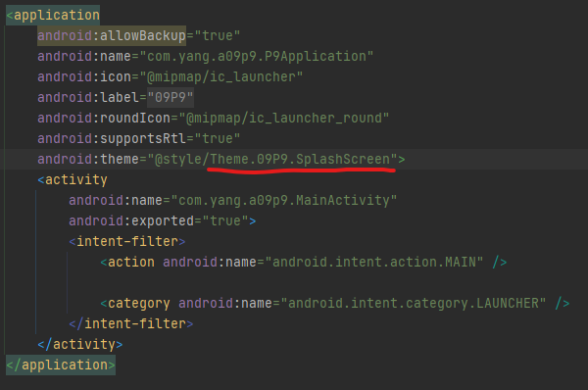Click the closing intent-filter tag

point(131,323)
